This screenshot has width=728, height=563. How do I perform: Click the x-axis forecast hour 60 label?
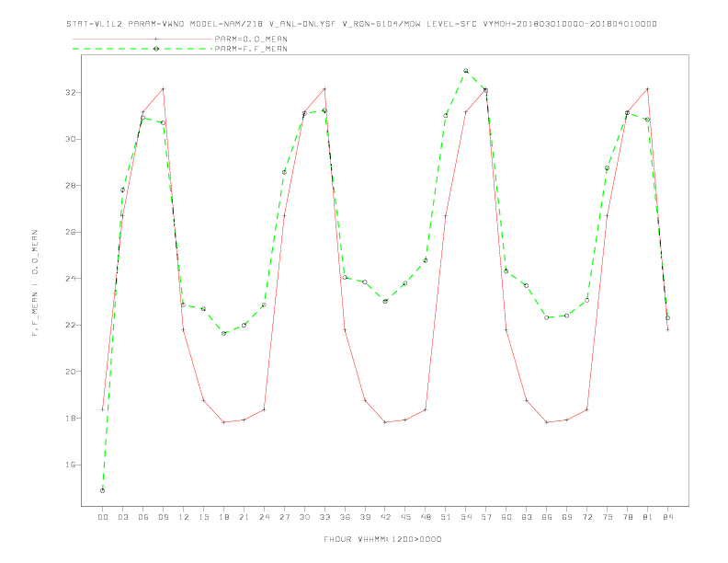point(506,517)
